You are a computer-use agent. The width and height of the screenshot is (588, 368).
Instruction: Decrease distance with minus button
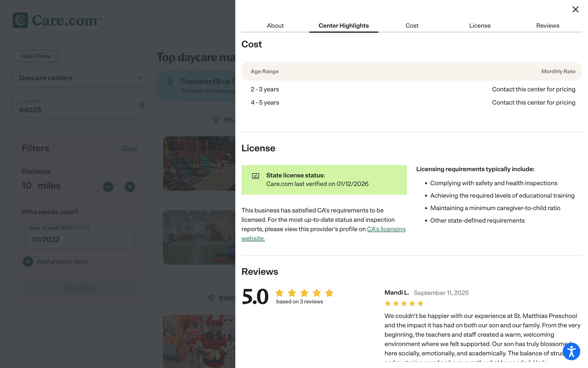[x=108, y=187]
